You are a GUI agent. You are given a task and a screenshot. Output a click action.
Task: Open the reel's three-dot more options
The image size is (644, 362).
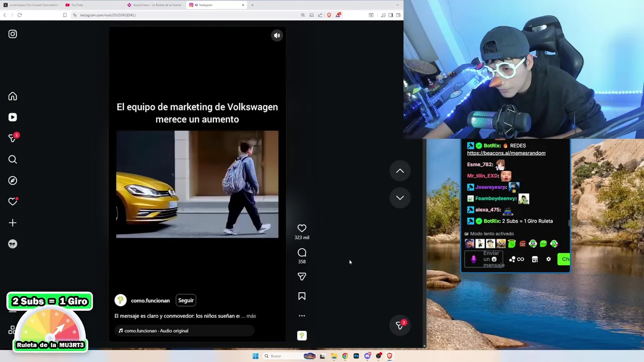[x=302, y=316]
